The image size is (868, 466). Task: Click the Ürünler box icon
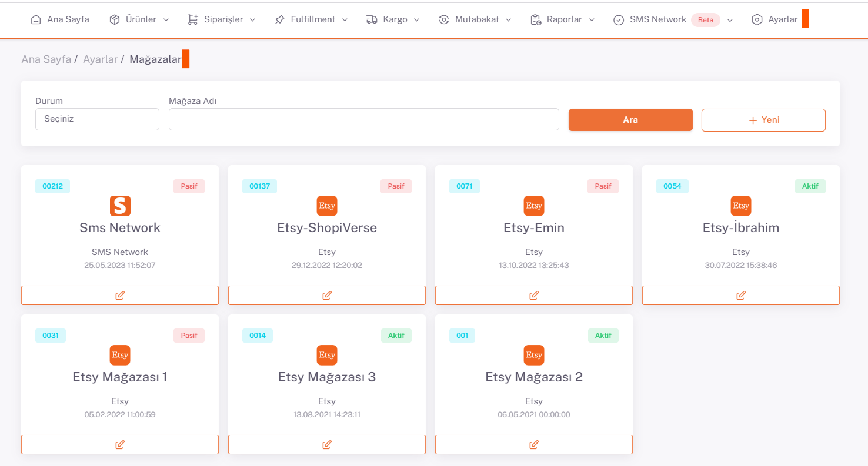click(115, 19)
